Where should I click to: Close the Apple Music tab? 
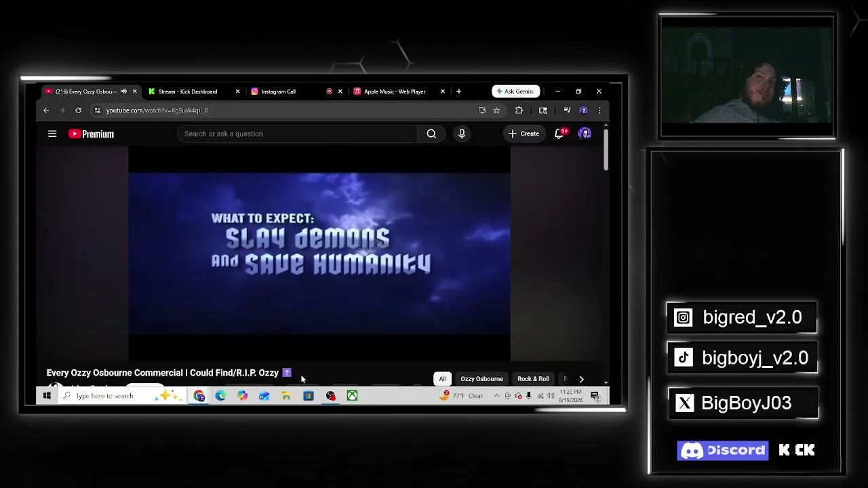443,91
